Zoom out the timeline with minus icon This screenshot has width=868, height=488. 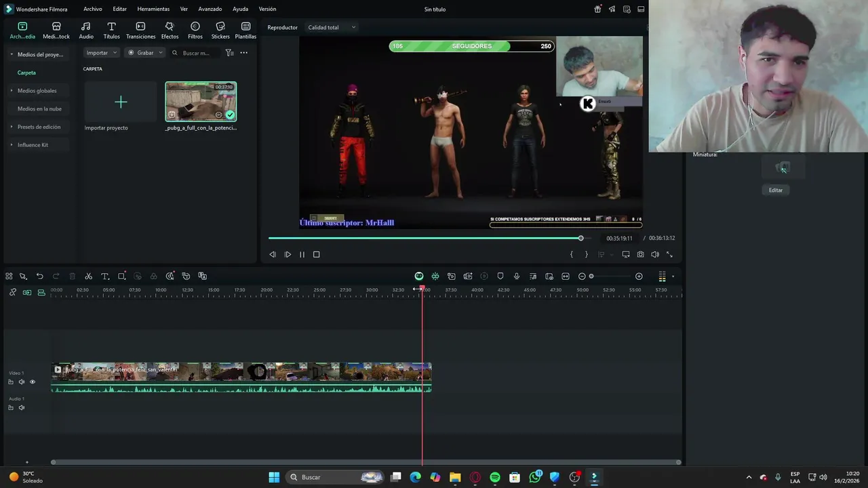click(x=582, y=277)
